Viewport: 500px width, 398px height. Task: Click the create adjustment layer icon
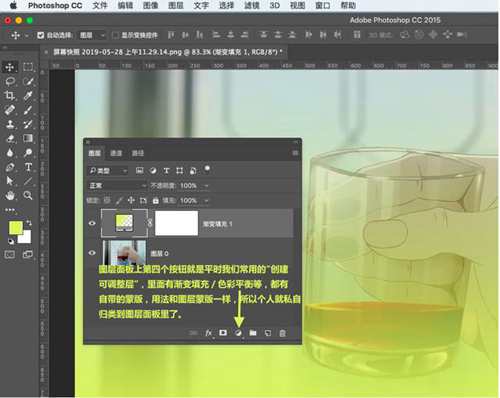(238, 333)
